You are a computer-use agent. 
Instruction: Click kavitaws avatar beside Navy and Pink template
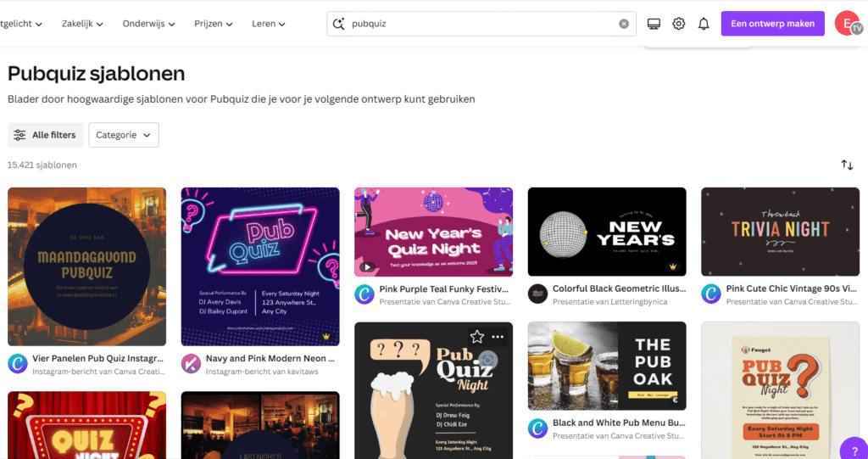click(x=191, y=364)
